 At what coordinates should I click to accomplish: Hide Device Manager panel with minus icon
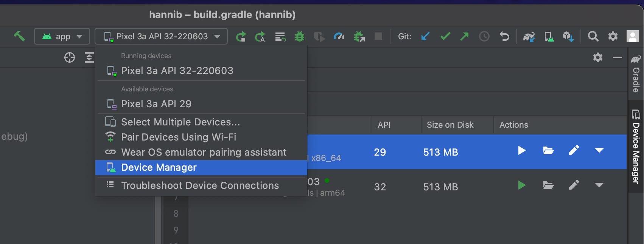pos(618,57)
